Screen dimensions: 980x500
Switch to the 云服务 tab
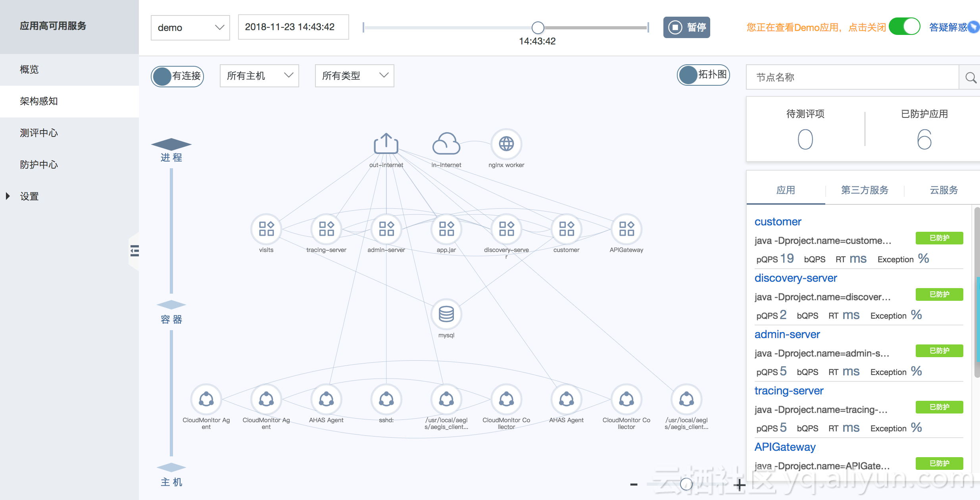point(943,190)
